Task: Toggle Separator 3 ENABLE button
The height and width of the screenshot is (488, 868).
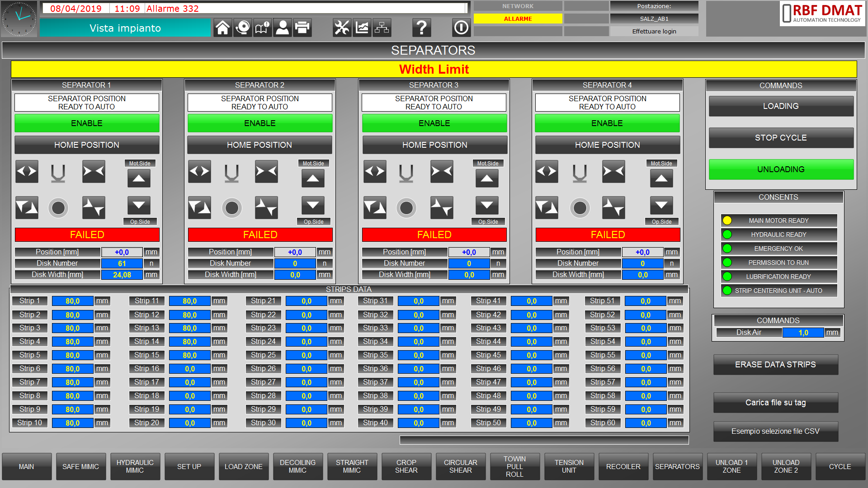Action: coord(434,123)
